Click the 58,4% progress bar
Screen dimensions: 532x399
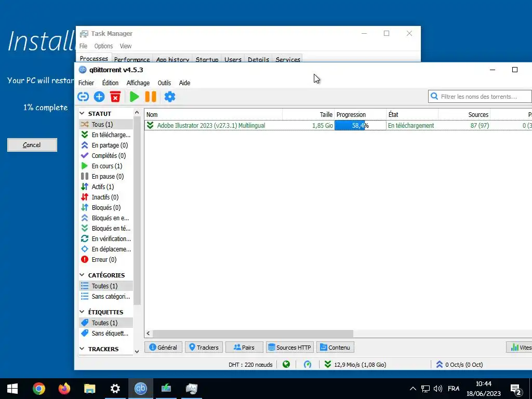coord(361,126)
